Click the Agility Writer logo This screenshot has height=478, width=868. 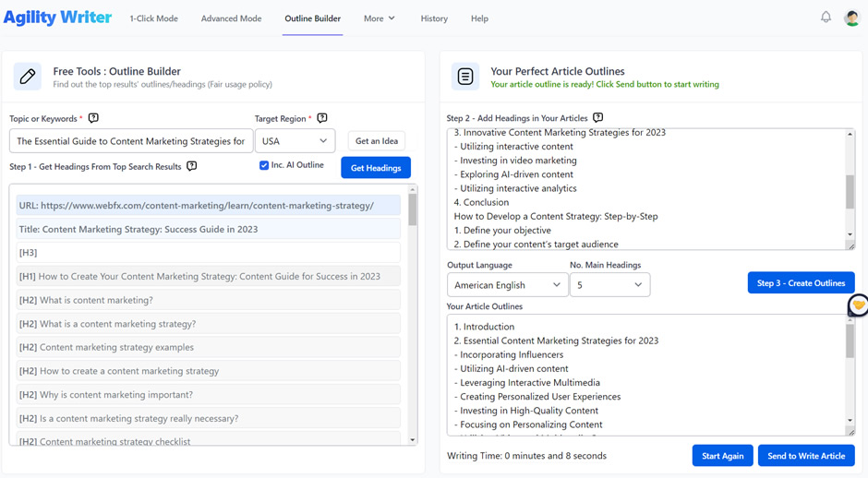coord(57,18)
